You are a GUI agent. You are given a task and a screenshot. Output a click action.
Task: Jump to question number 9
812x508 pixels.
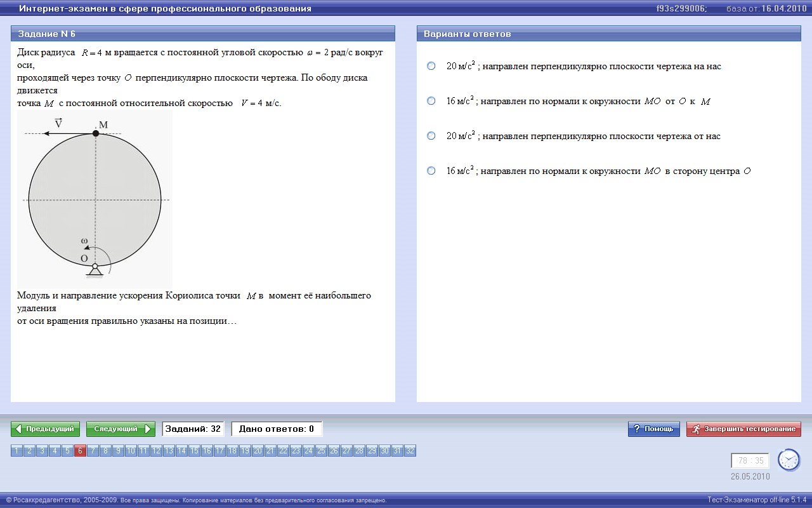[x=118, y=451]
